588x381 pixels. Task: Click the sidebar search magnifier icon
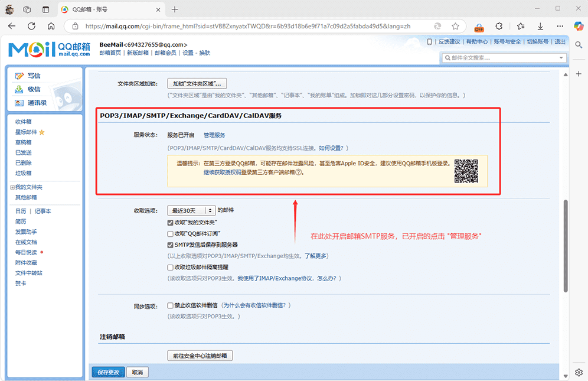tap(579, 45)
